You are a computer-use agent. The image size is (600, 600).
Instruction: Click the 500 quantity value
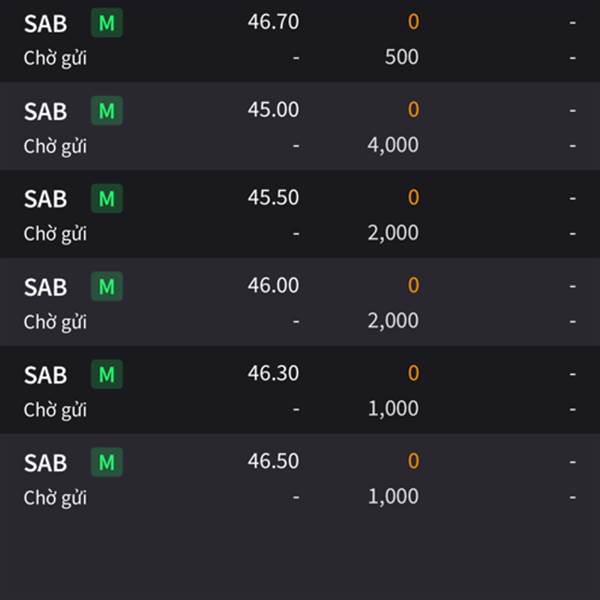[401, 57]
